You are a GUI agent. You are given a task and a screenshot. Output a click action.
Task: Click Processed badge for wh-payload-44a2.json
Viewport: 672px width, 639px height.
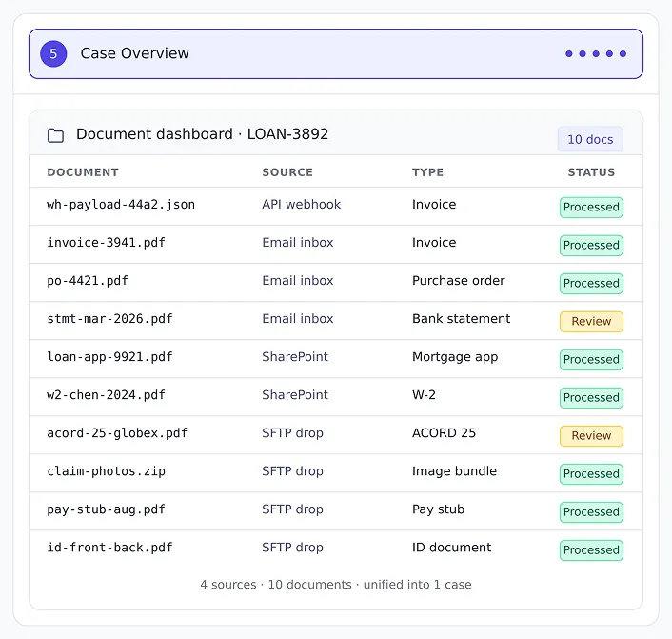[x=591, y=208]
